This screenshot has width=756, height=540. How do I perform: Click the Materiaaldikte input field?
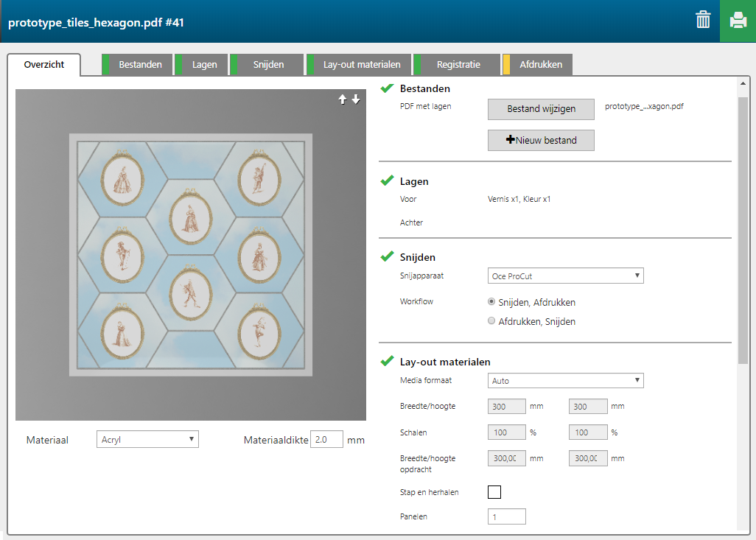pos(326,439)
